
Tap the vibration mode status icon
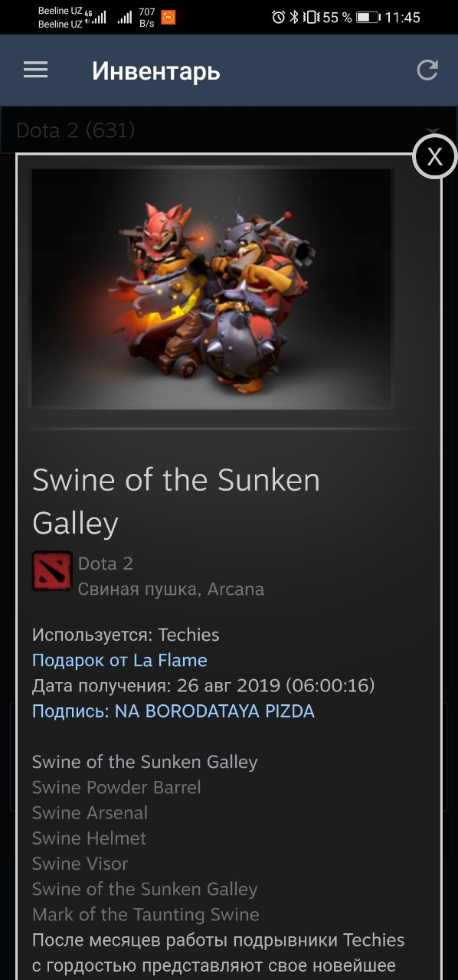tap(310, 17)
